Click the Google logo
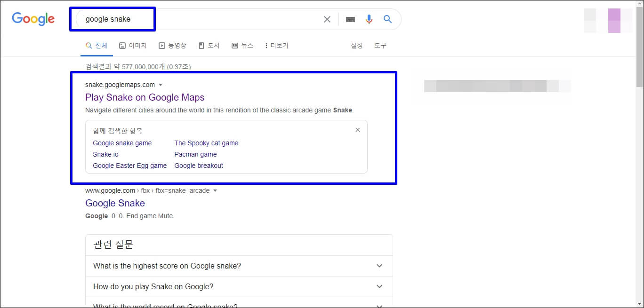Viewport: 644px width, 308px height. 33,19
